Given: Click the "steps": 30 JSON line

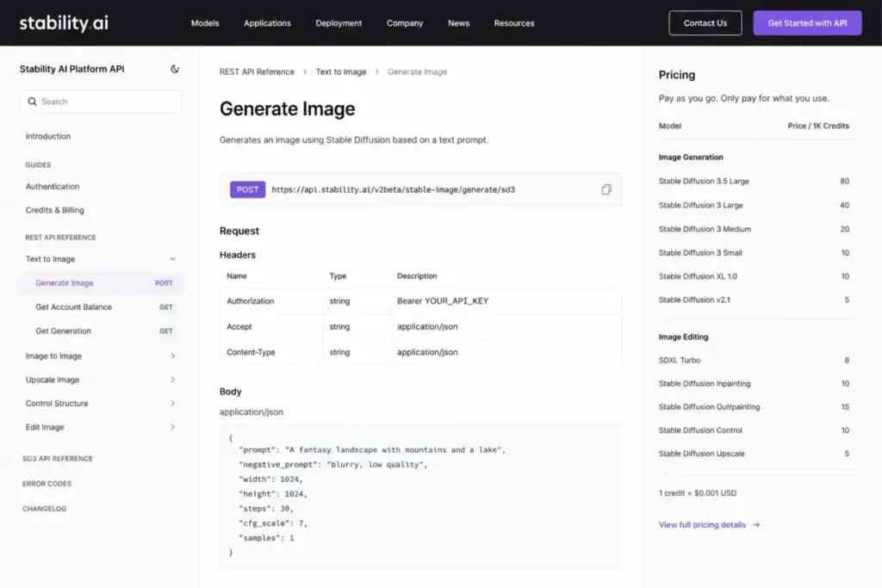Looking at the screenshot, I should coord(266,508).
